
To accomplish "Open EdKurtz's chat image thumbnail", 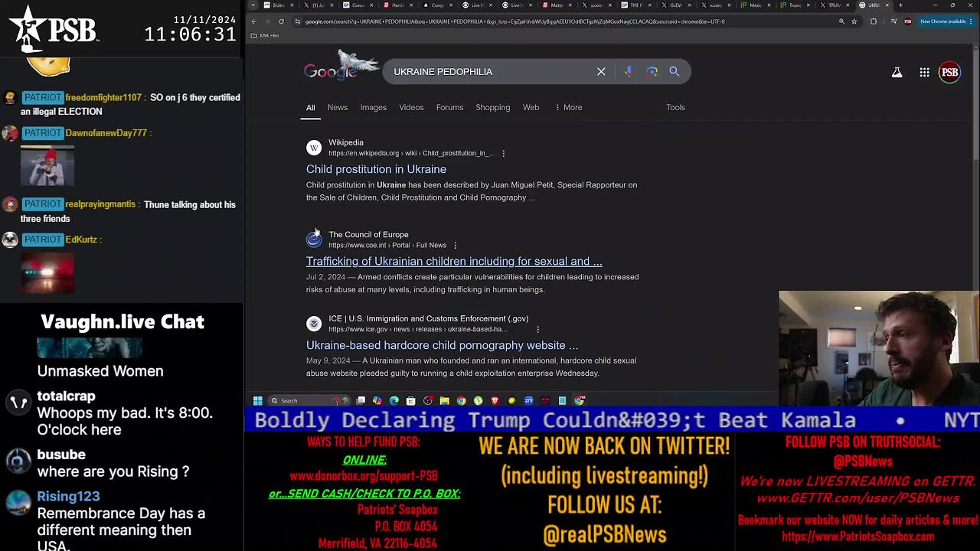I will (47, 272).
